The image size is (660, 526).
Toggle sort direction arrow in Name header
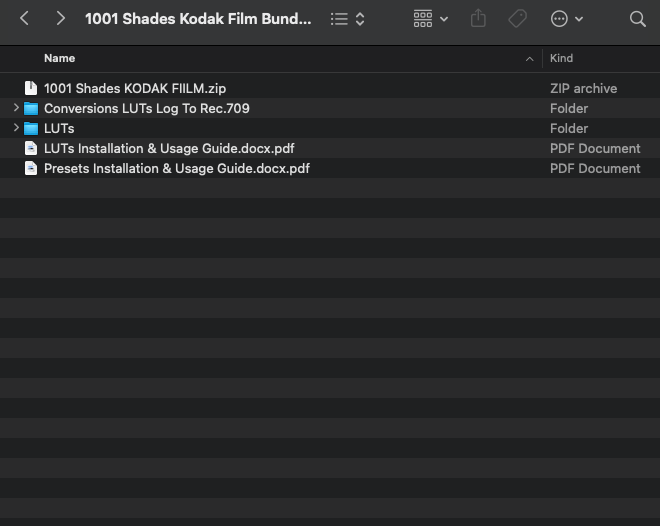529,59
